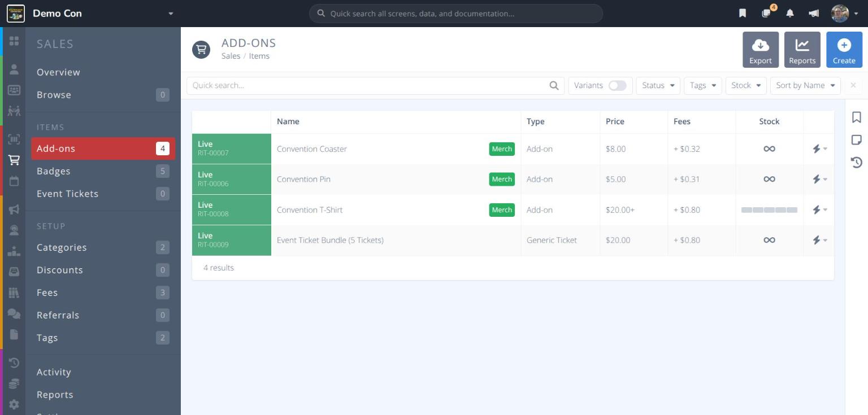Click the stock level bar for Convention T-Shirt

769,210
